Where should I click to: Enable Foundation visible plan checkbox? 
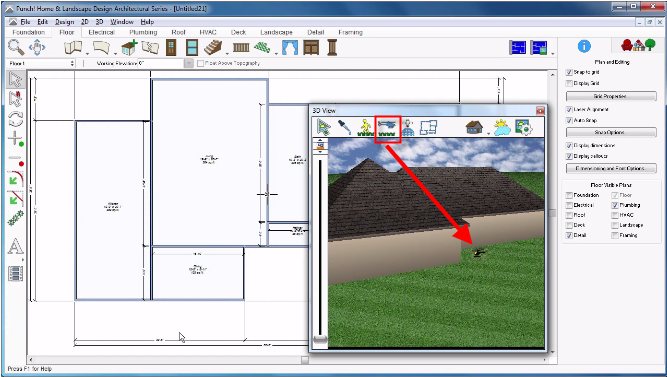[569, 195]
